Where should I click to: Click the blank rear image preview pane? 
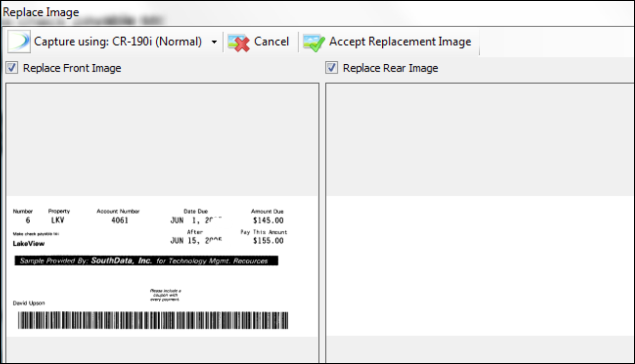pyautogui.click(x=480, y=224)
